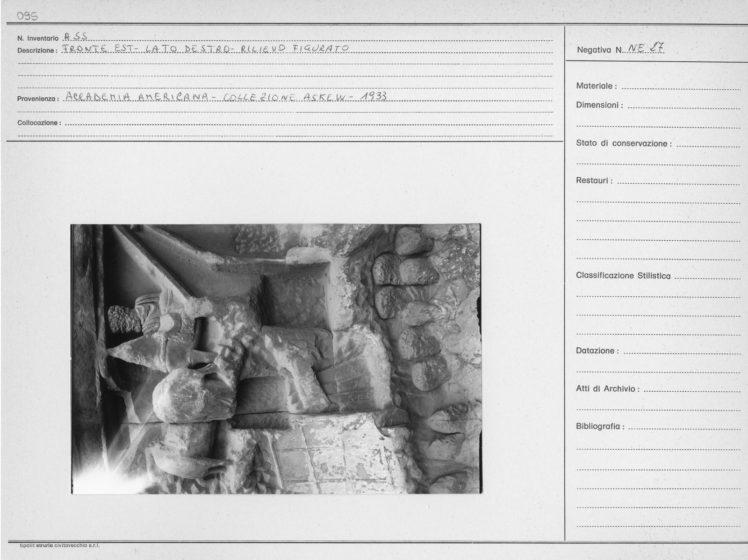The height and width of the screenshot is (560, 748).
Task: Click the Provenienza field entry
Action: pos(226,96)
